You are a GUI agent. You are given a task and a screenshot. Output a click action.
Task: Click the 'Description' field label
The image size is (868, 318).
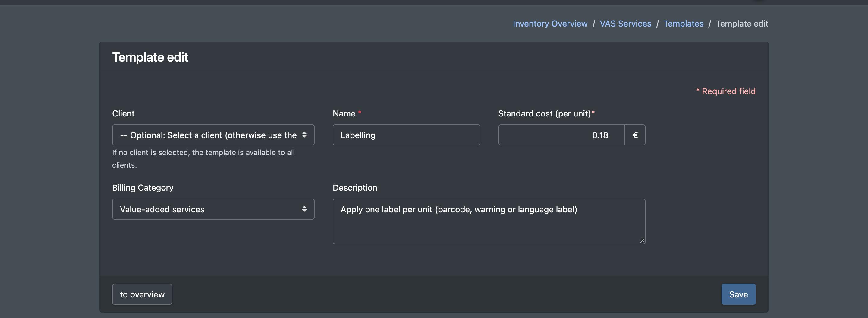[355, 187]
